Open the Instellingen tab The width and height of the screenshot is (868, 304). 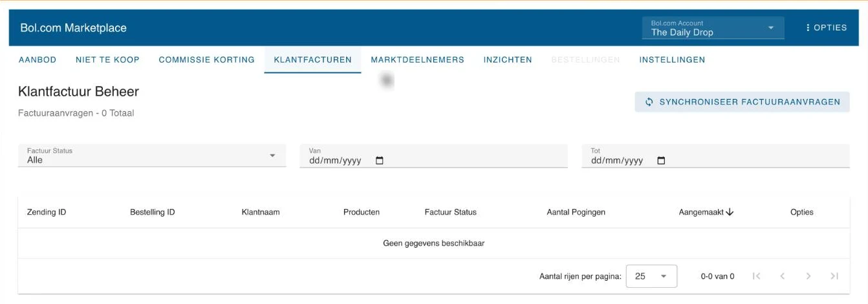click(673, 60)
